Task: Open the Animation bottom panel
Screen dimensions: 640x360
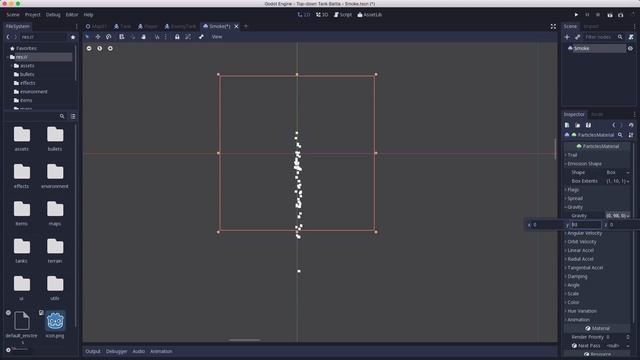Action: click(x=161, y=351)
